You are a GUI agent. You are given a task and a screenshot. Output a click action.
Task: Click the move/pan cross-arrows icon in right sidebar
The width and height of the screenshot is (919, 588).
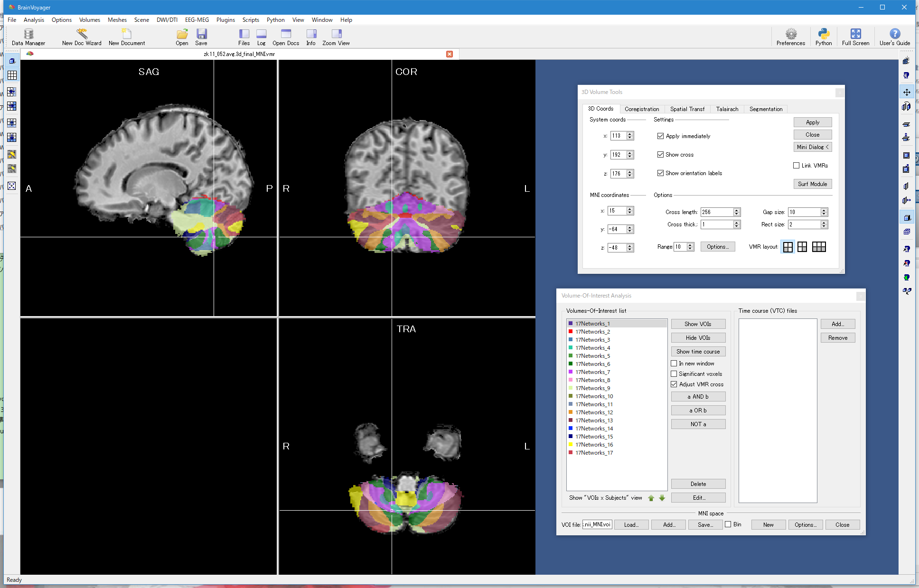click(907, 92)
